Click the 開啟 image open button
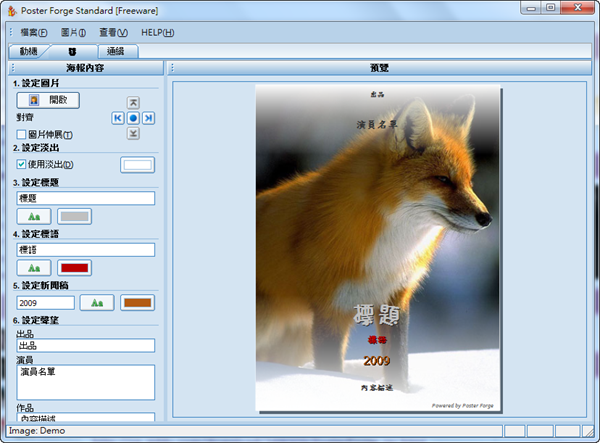The image size is (600, 443). point(48,100)
